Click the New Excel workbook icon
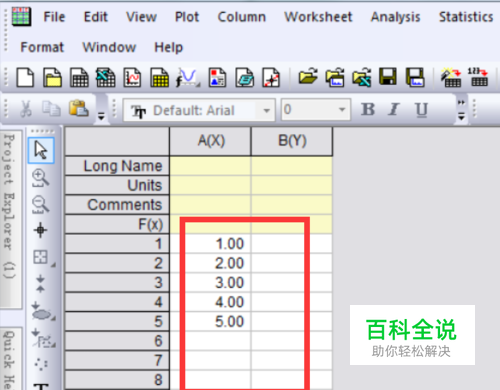 tap(106, 77)
